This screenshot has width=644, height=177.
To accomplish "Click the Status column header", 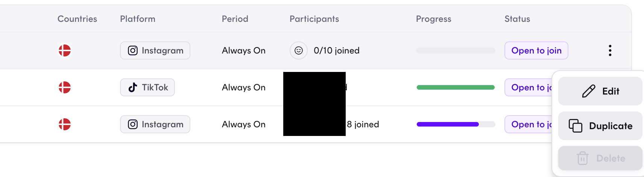I will [517, 19].
